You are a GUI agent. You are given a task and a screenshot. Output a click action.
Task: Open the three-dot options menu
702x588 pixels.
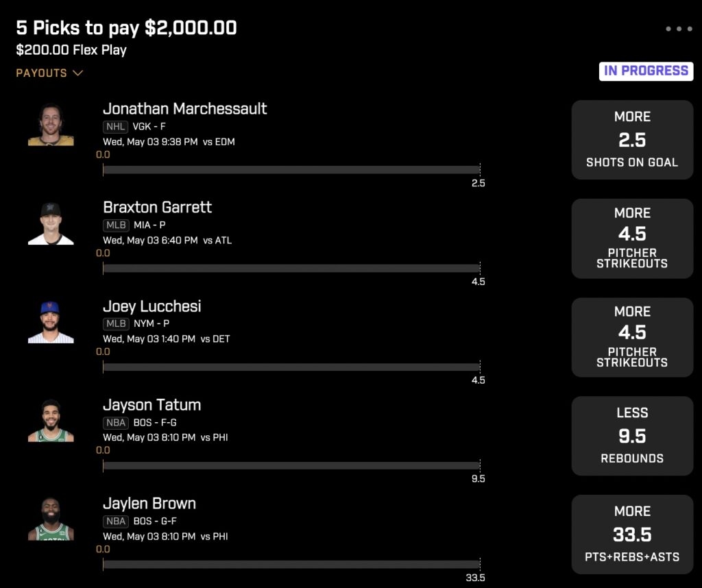(679, 29)
